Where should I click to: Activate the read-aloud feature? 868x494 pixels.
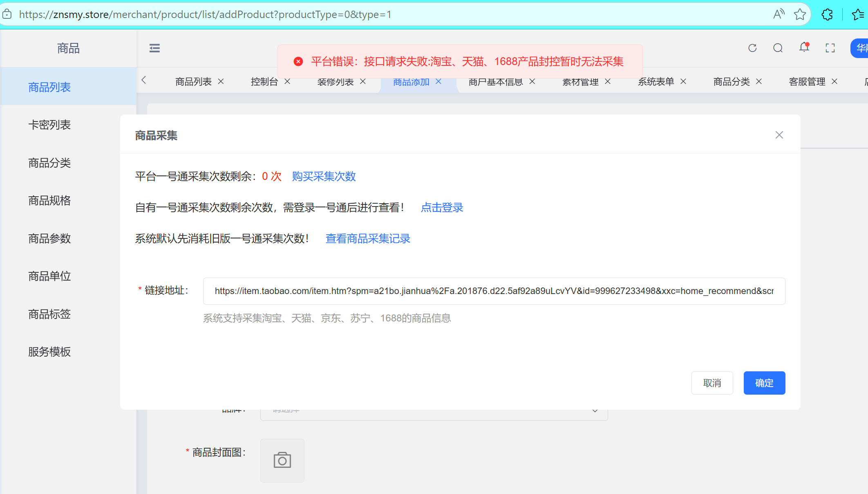778,14
